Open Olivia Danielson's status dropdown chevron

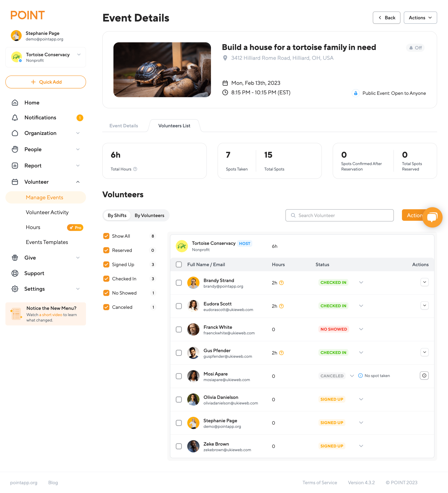(361, 399)
